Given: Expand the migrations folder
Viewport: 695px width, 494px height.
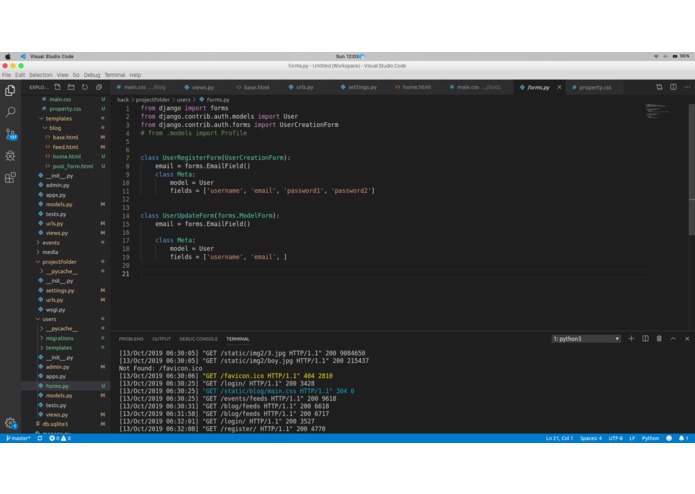Looking at the screenshot, I should coord(59,338).
